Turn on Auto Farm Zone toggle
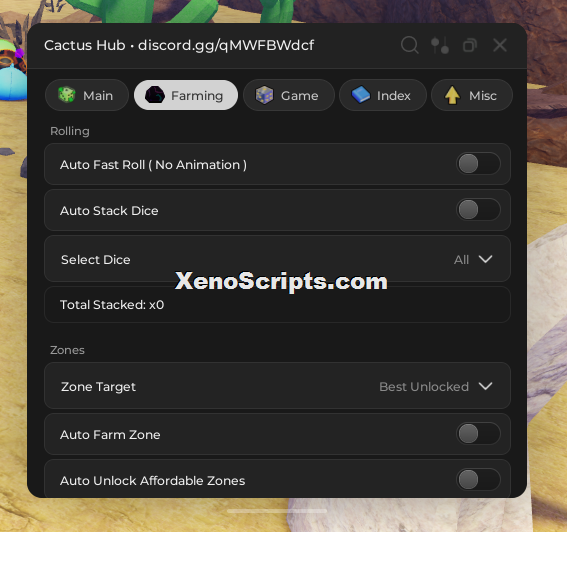Viewport: 567px width, 562px height. pos(478,434)
